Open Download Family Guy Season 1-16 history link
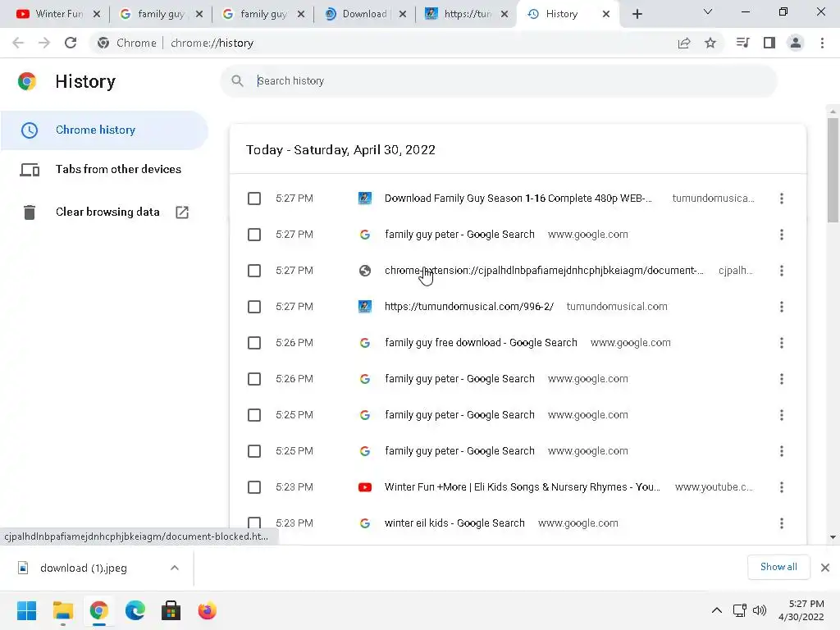The image size is (840, 630). coord(518,199)
